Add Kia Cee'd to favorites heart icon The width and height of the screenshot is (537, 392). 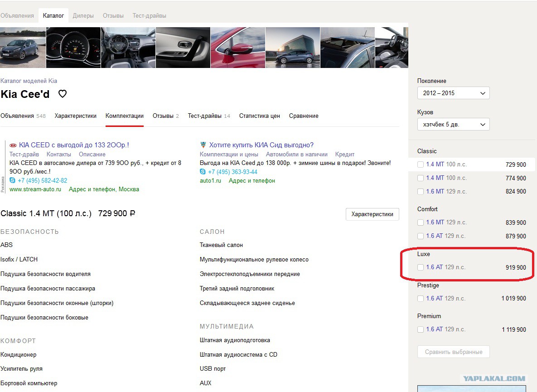[x=63, y=94]
